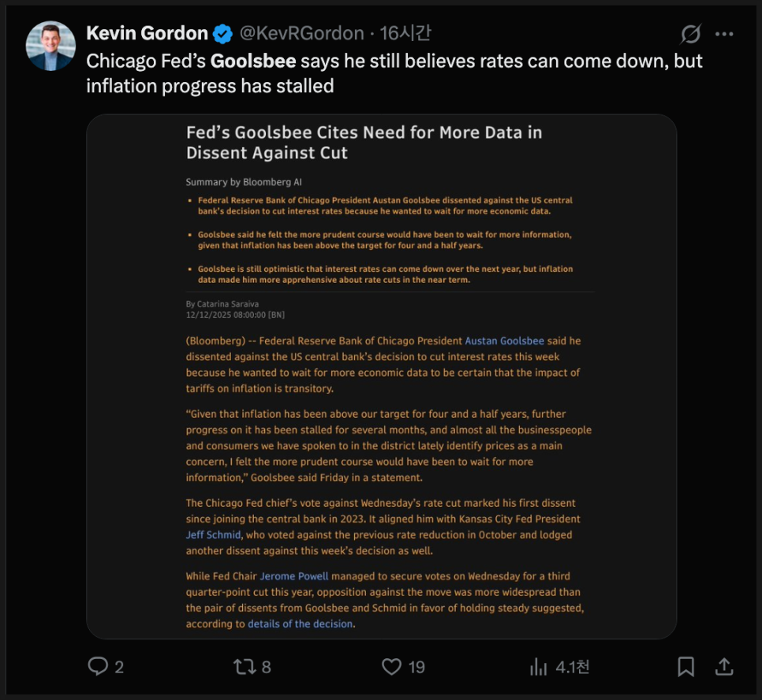Screen dimensions: 762x700
Task: Click the bold Goolsbee word in tweet text
Action: point(252,61)
